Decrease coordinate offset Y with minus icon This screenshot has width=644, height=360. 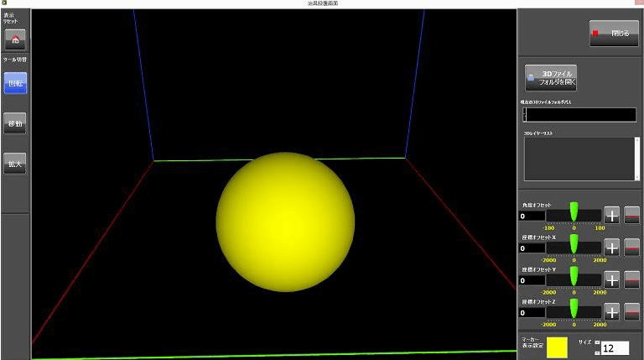point(631,279)
